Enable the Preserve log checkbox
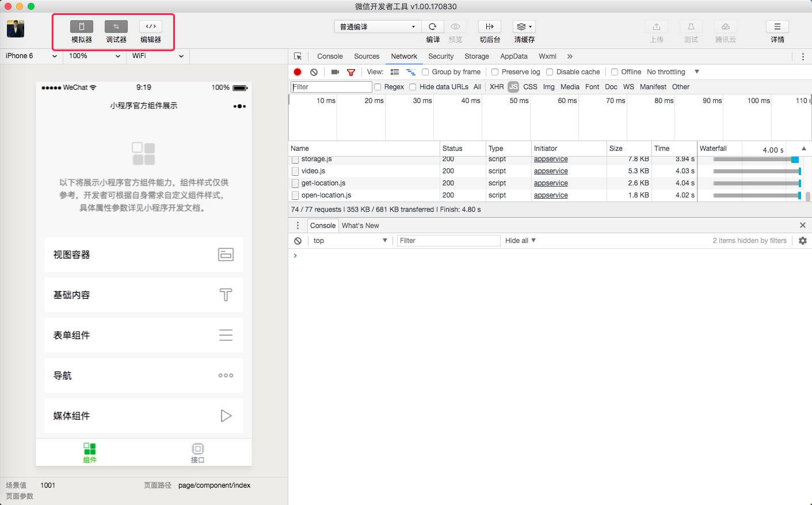 tap(495, 72)
